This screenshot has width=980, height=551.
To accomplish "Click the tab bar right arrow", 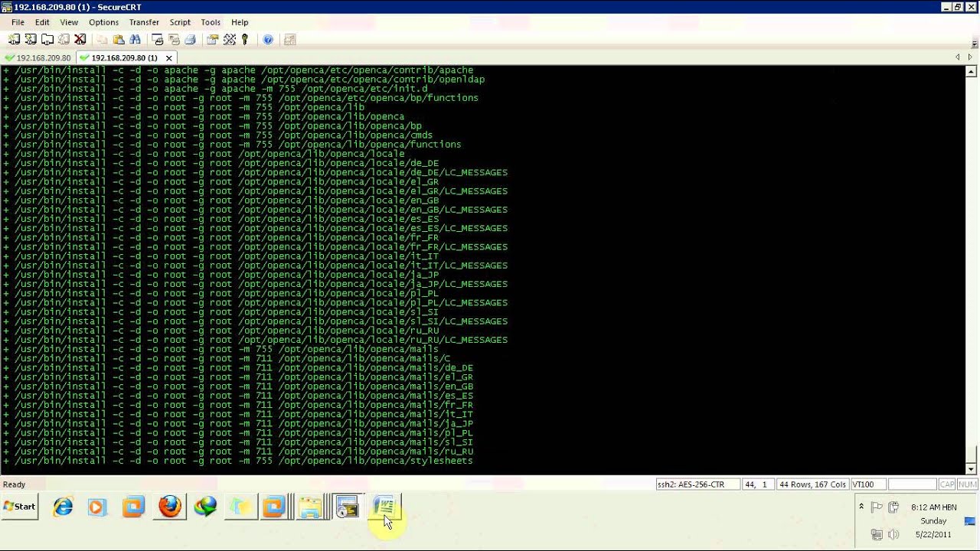I will 969,57.
